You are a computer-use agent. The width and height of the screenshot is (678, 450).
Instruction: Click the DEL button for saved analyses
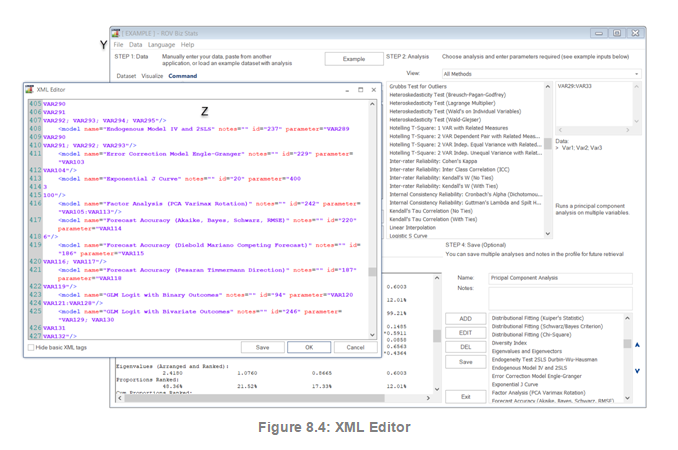click(465, 347)
